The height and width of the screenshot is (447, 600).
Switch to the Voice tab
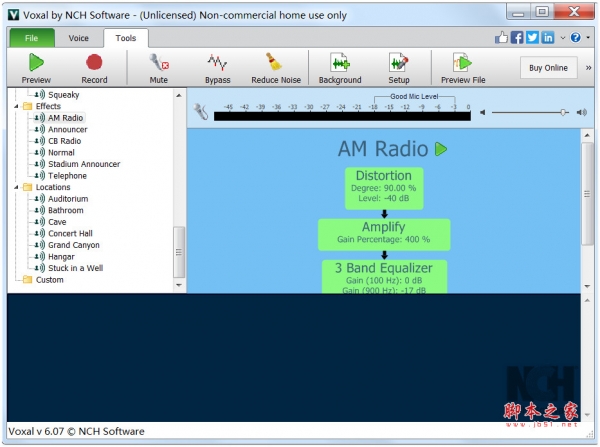[78, 38]
